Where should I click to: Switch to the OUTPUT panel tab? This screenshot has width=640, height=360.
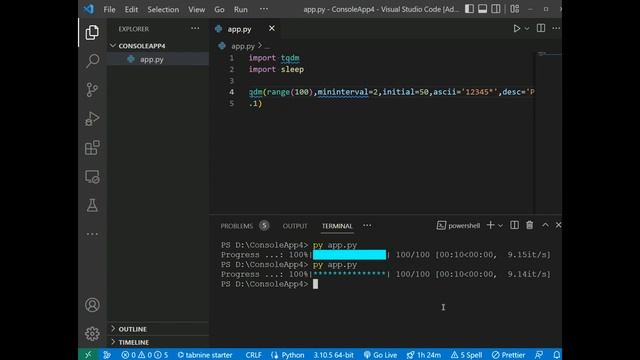295,226
